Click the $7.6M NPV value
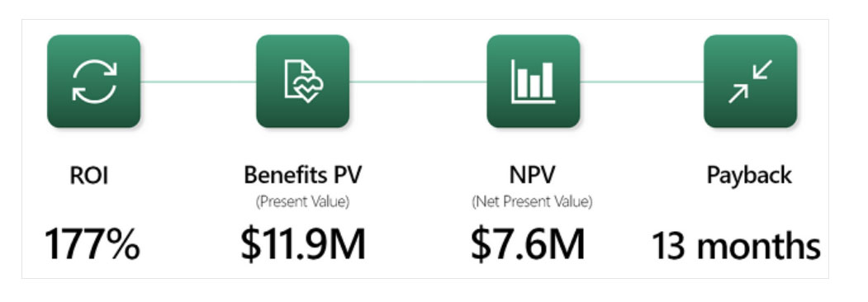This screenshot has width=868, height=302. coord(528,244)
